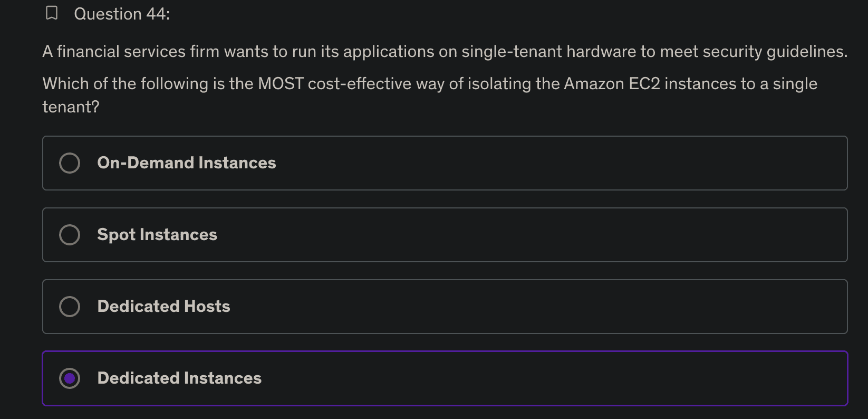Click the word "tenant?" ending the question
The width and height of the screenshot is (868, 419).
pos(71,107)
